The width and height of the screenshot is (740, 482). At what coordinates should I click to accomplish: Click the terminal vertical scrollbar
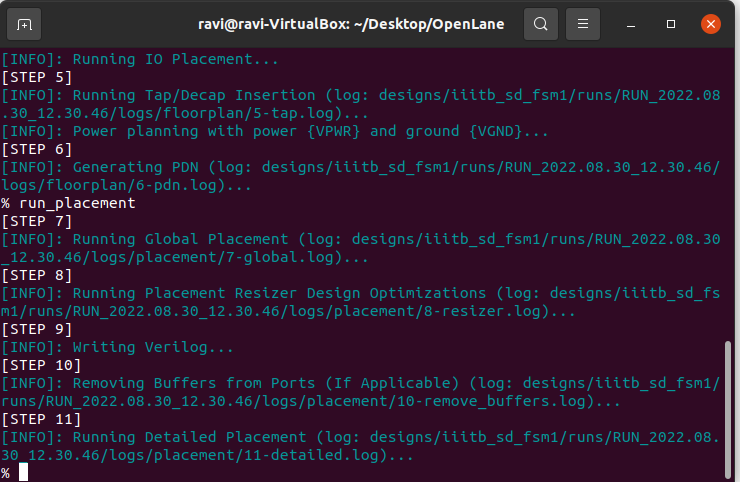[728, 410]
